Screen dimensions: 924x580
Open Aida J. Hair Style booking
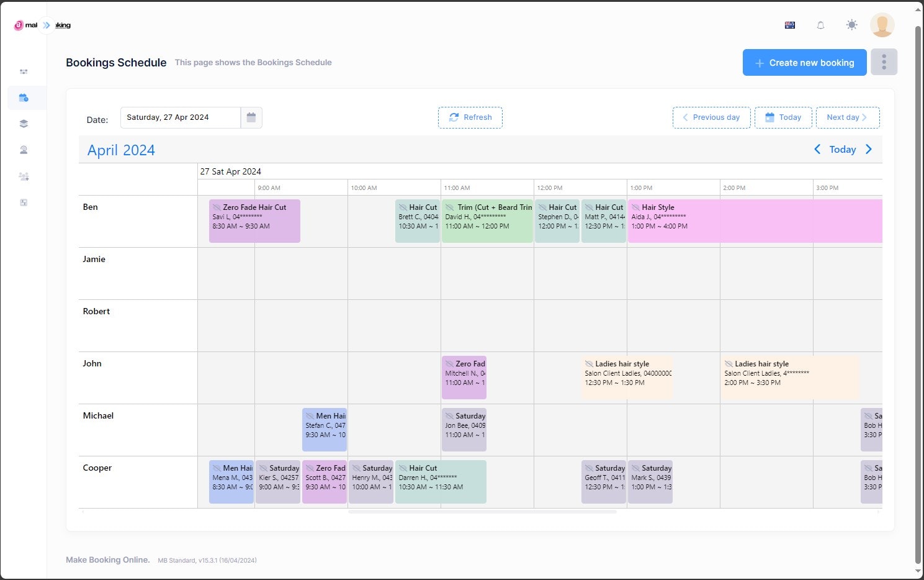tap(755, 221)
